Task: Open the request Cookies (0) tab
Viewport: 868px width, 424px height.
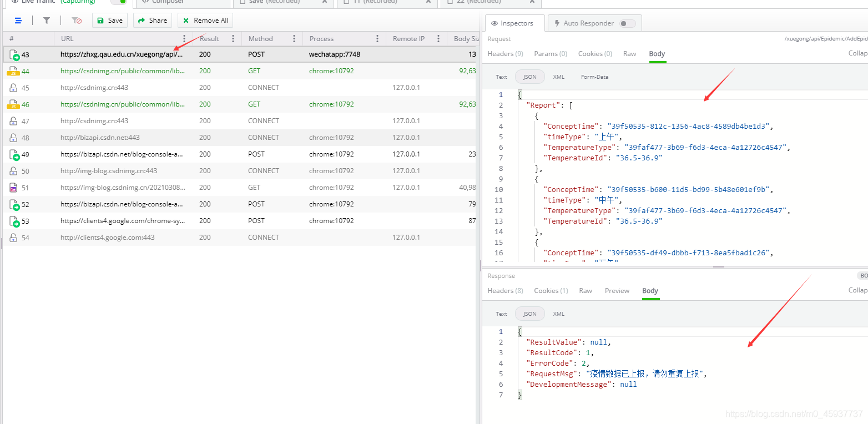Action: (x=595, y=54)
